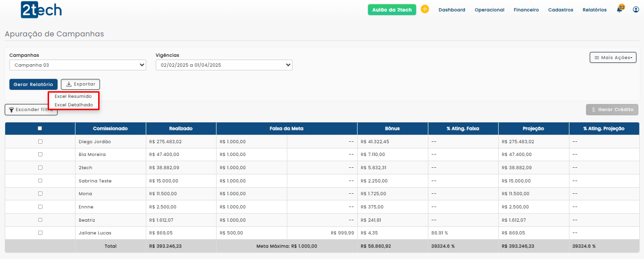The height and width of the screenshot is (259, 644).
Task: Open the user profile icon
Action: coord(636,9)
